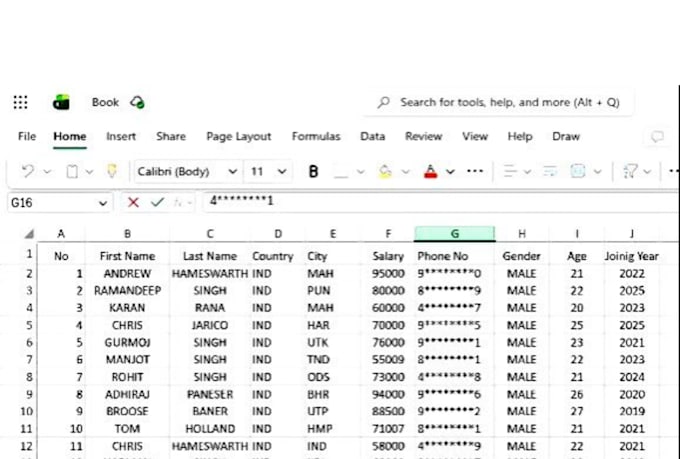Expand the merge cells dropdown arrow
Viewport: 680px width, 459px height.
[598, 172]
